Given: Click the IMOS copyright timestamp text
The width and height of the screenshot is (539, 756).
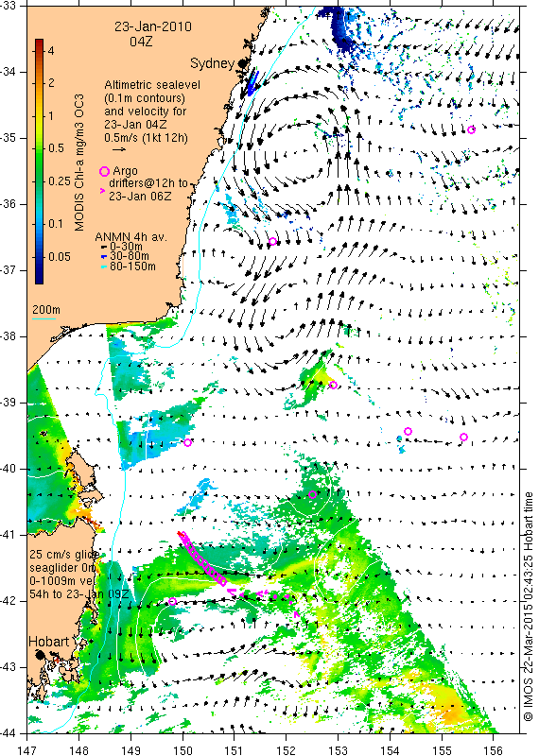Looking at the screenshot, I should click(529, 607).
